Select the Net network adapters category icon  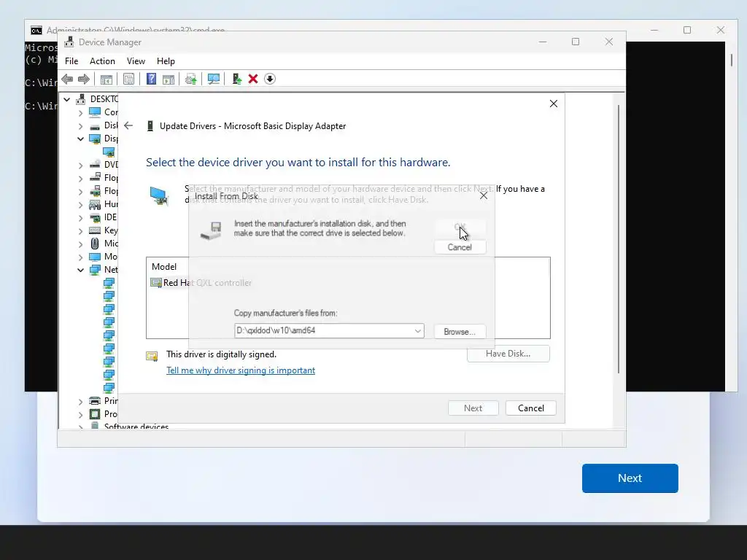(96, 270)
